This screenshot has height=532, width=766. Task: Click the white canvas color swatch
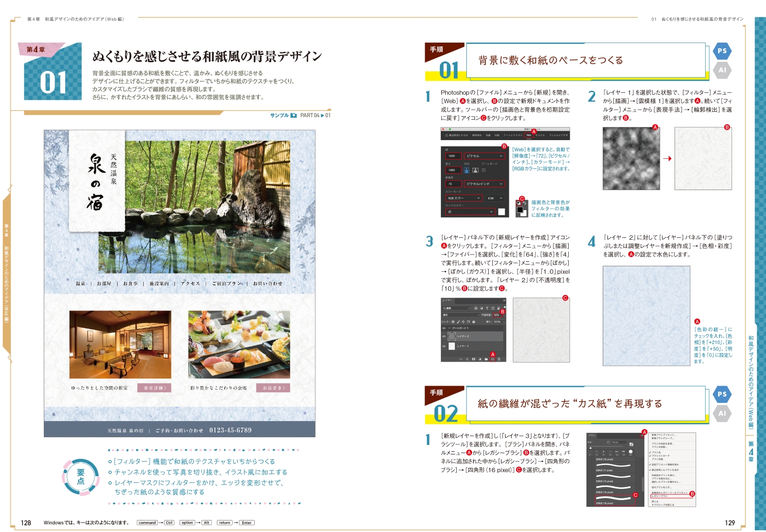click(x=502, y=212)
